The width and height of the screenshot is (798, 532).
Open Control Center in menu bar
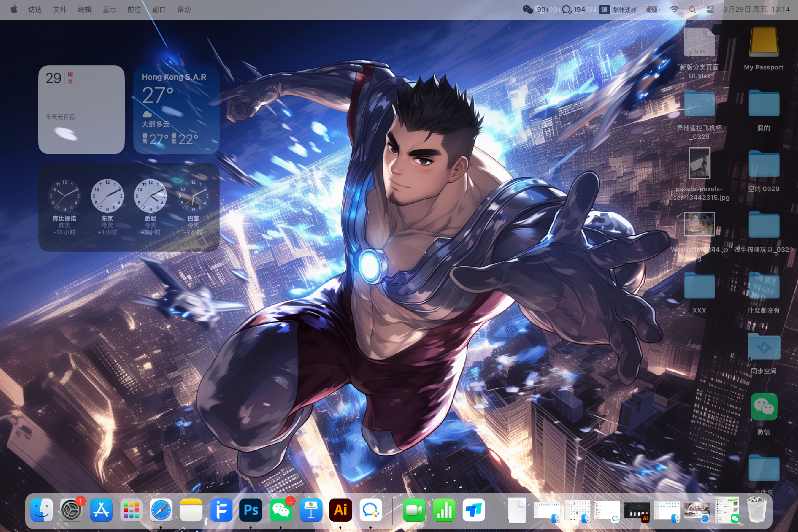coord(710,10)
